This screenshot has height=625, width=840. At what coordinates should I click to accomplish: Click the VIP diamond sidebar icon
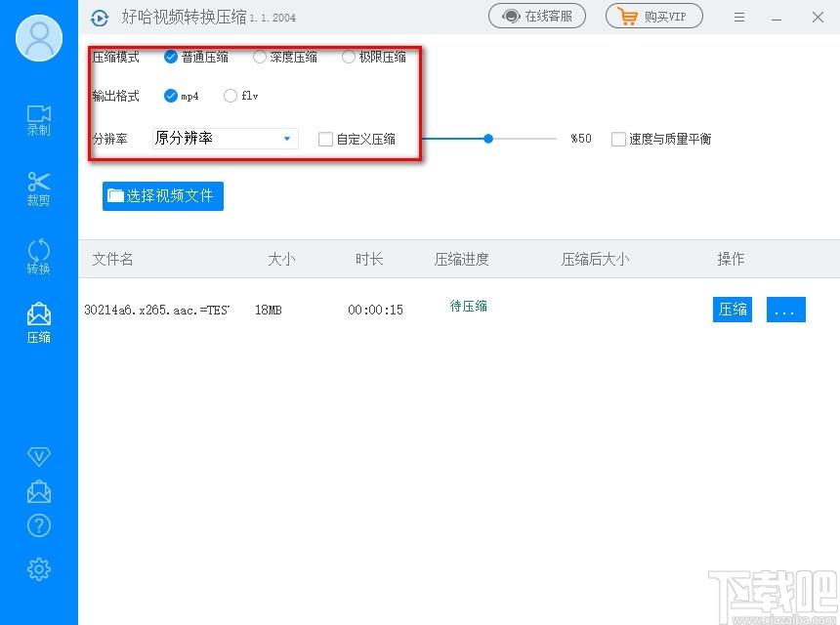[x=38, y=456]
